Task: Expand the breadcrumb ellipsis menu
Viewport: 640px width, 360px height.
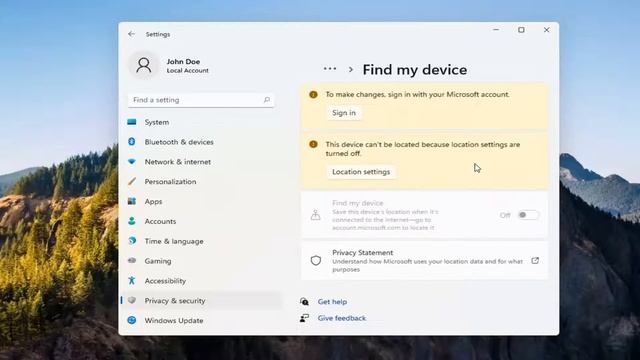Action: (x=330, y=69)
